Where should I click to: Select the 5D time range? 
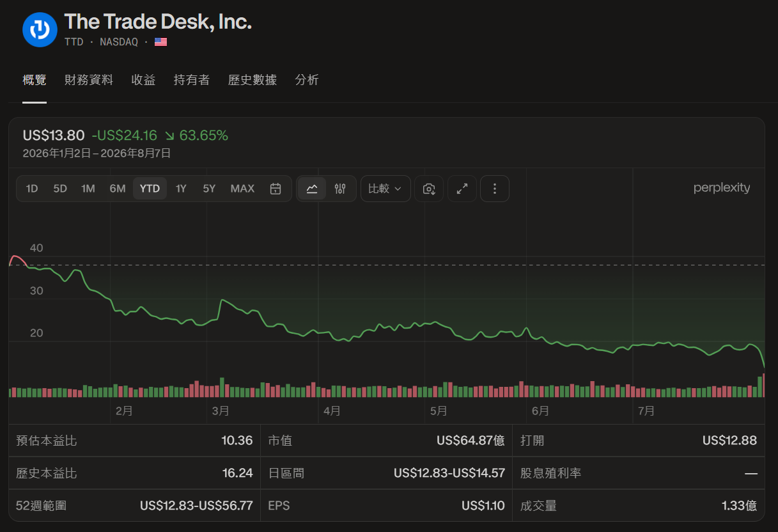(60, 189)
